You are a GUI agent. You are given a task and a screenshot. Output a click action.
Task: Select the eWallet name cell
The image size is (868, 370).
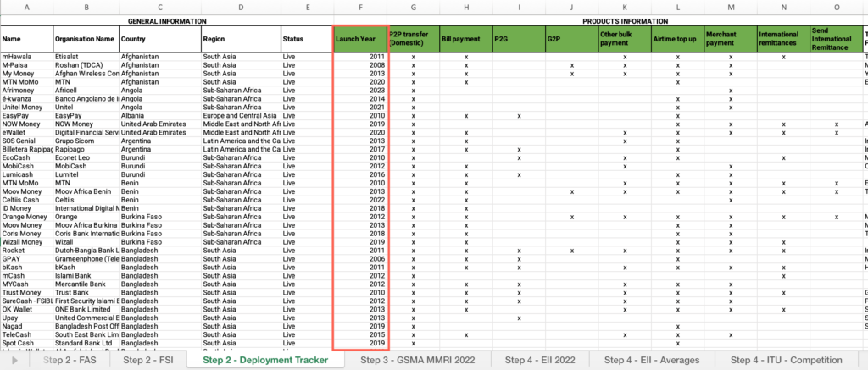click(26, 133)
